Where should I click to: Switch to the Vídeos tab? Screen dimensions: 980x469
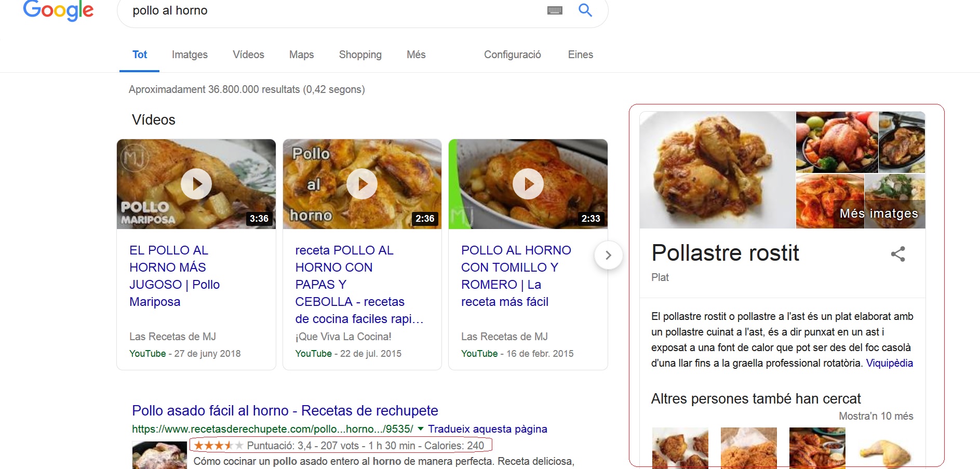click(x=248, y=55)
